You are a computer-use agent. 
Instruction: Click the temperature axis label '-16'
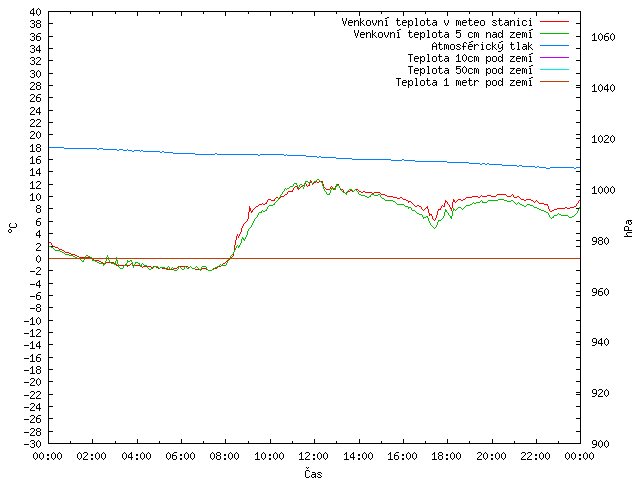click(33, 358)
